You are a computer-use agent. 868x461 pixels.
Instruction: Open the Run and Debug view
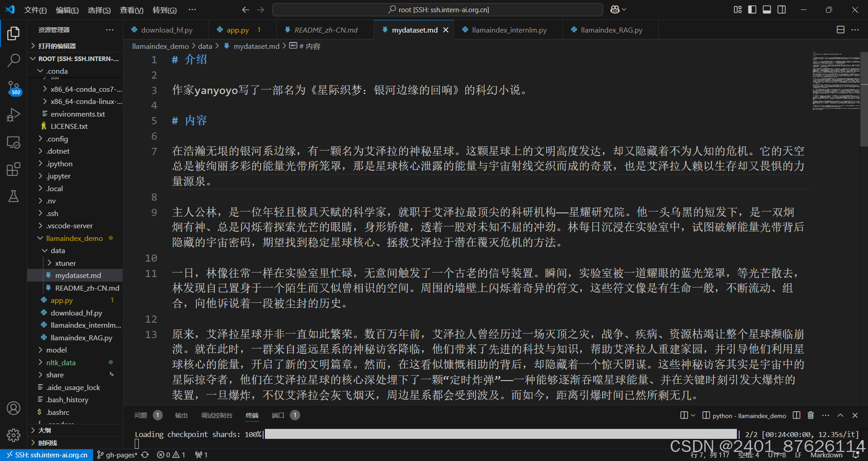(x=14, y=114)
